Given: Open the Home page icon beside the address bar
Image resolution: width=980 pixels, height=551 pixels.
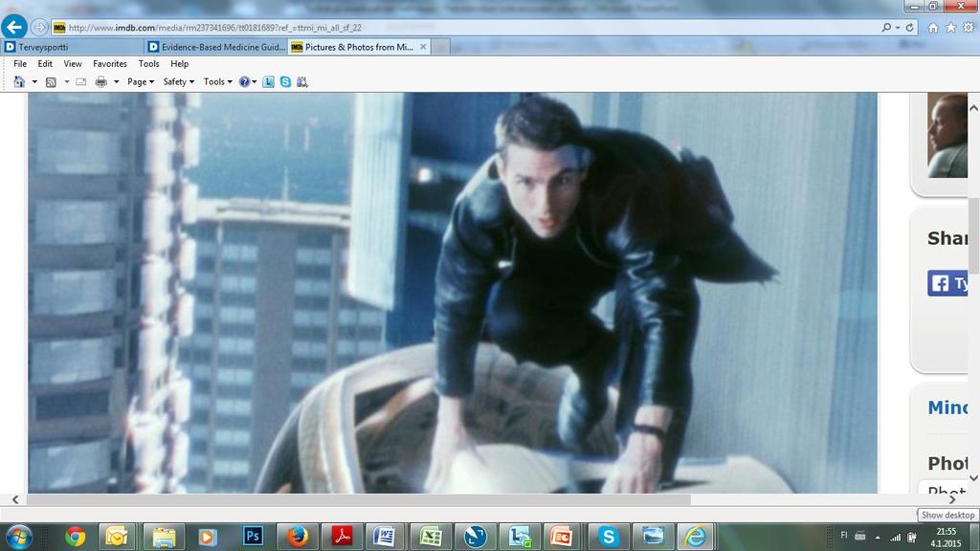Looking at the screenshot, I should pyautogui.click(x=933, y=28).
